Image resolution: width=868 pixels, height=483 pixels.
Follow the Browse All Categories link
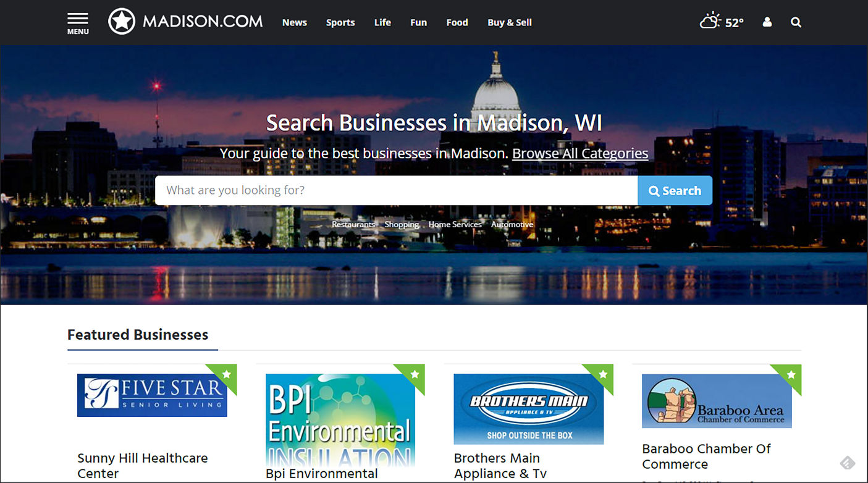(580, 153)
